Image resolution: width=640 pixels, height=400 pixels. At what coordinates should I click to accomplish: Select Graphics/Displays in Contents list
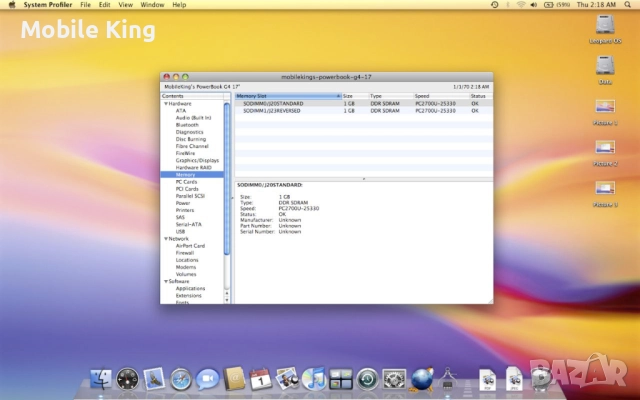197,160
